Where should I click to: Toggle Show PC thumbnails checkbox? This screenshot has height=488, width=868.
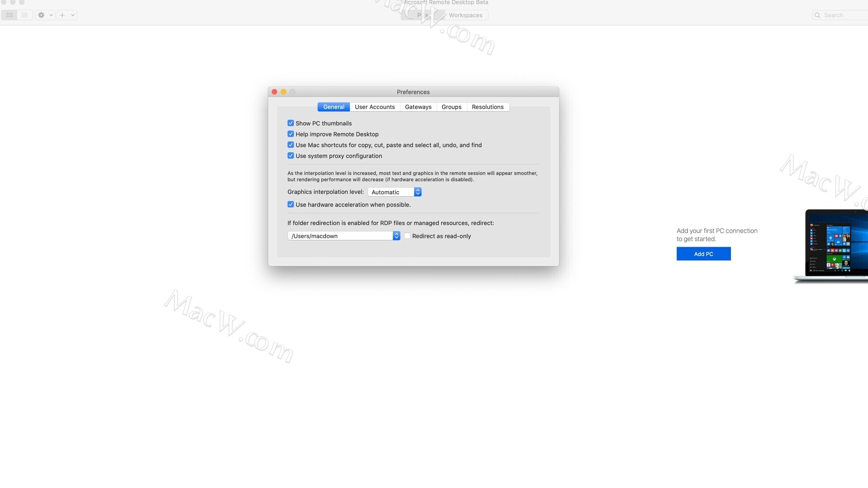[290, 123]
